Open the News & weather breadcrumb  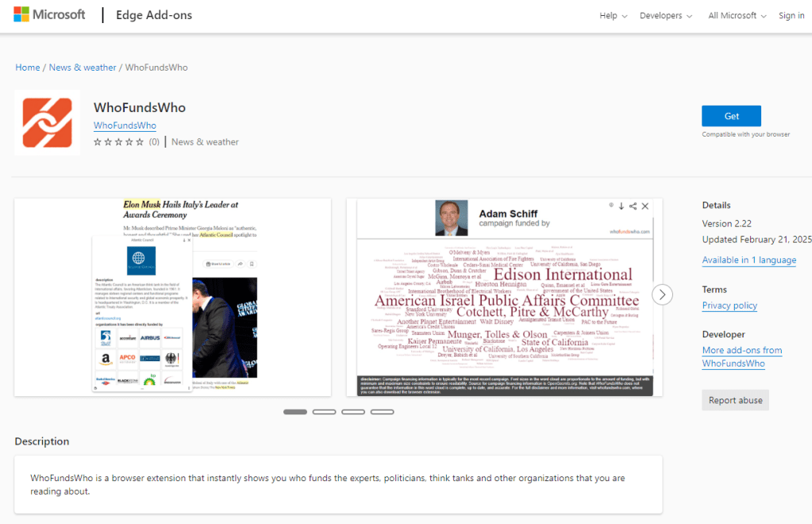(x=83, y=67)
